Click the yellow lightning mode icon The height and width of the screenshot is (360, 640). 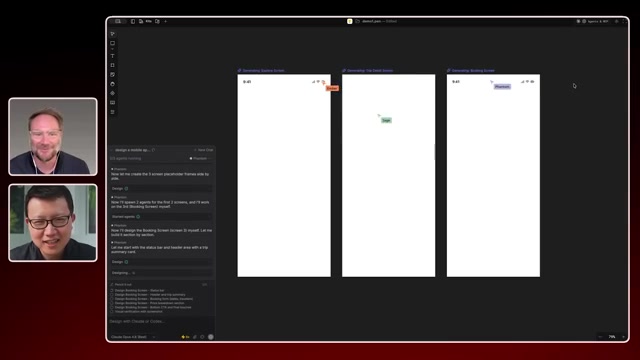click(185, 337)
